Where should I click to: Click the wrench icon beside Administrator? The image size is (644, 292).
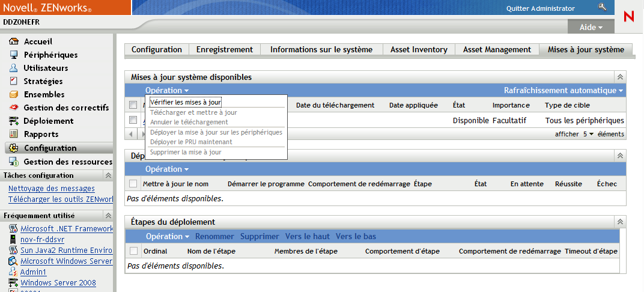click(x=602, y=7)
